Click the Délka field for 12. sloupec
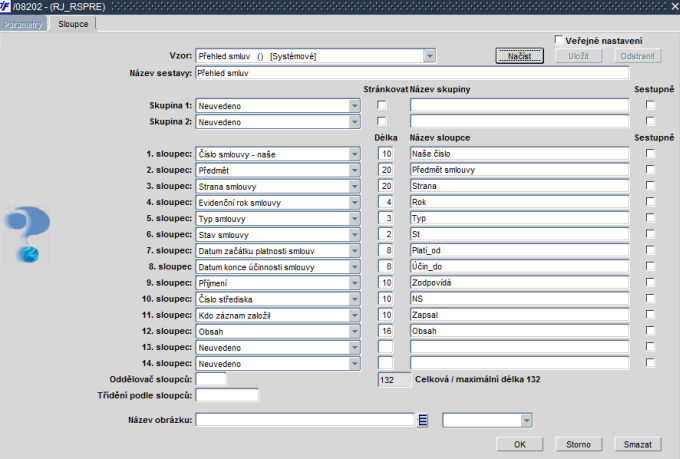Screen dimensions: 680x459 (386, 331)
